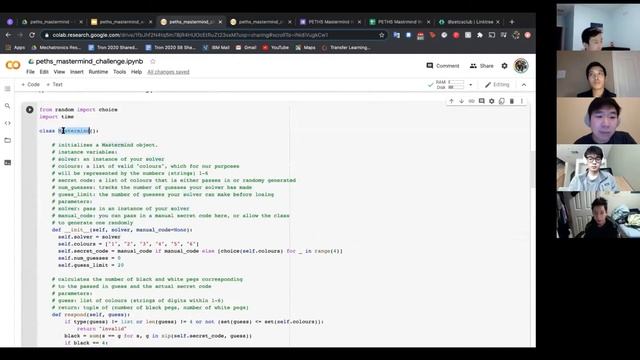Open the RAM and Disk connection dropdown arrow
The width and height of the screenshot is (640, 360).
coord(471,85)
